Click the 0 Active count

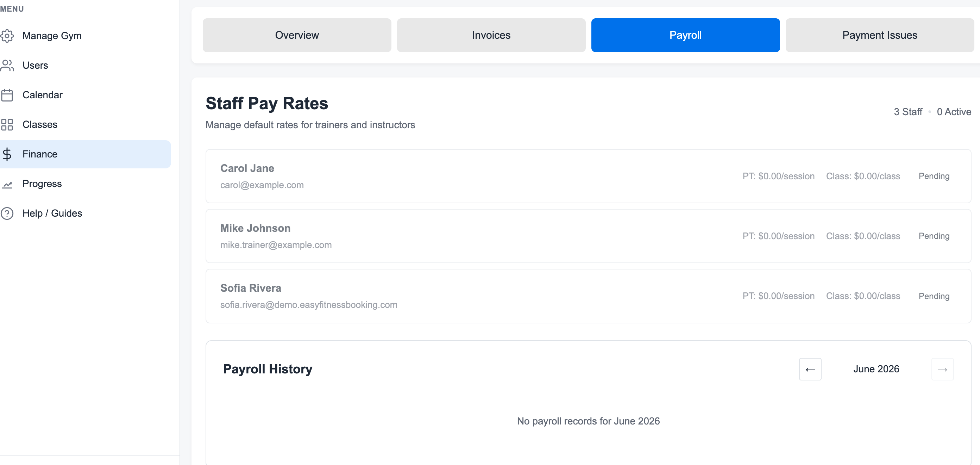954,112
